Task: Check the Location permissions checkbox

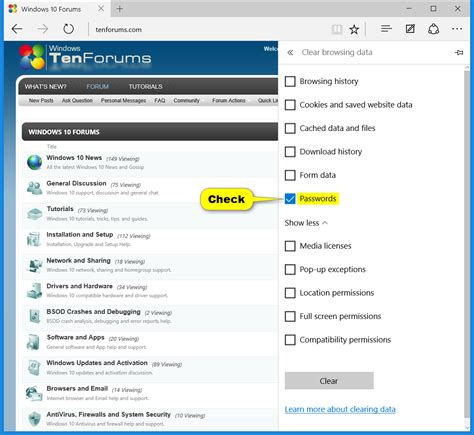Action: click(290, 293)
